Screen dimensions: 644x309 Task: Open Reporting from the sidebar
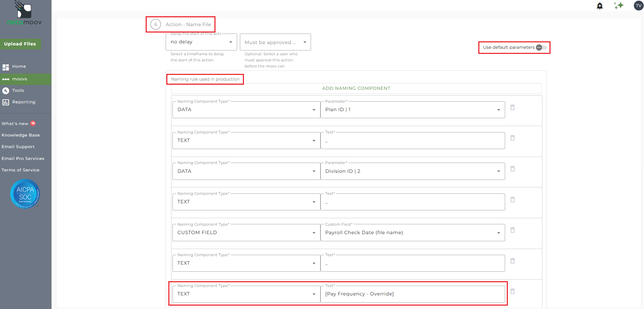(23, 102)
